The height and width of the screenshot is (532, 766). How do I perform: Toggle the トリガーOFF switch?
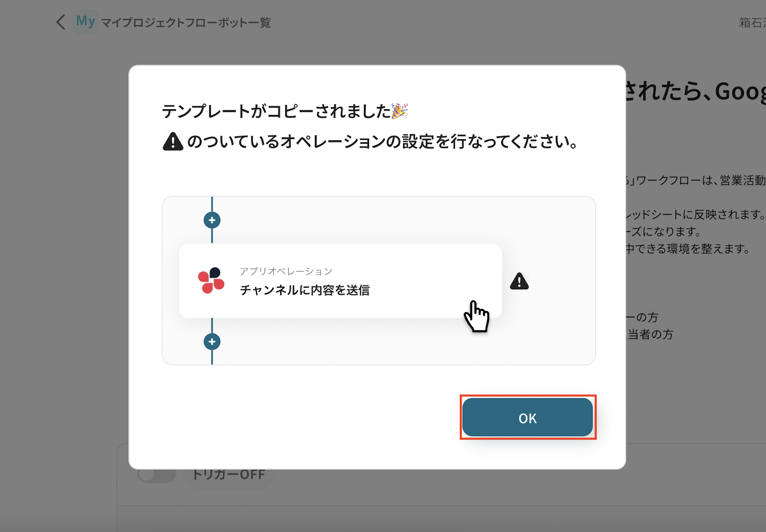point(156,475)
